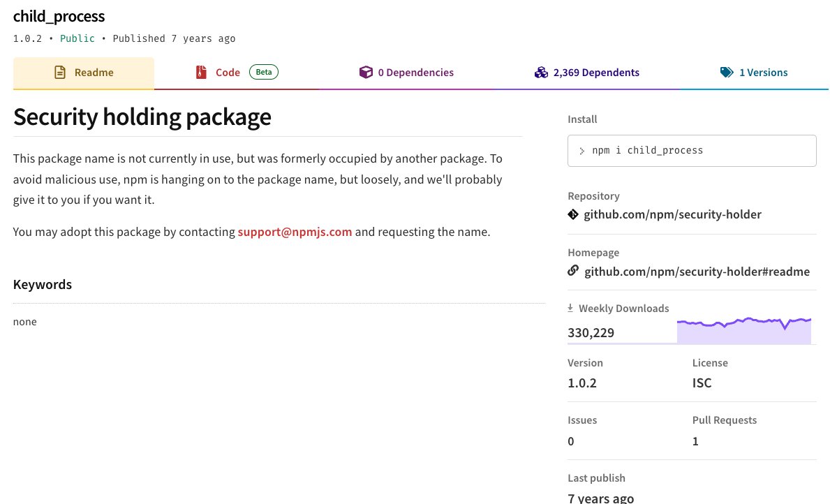View the 0 Dependencies tab

point(406,73)
